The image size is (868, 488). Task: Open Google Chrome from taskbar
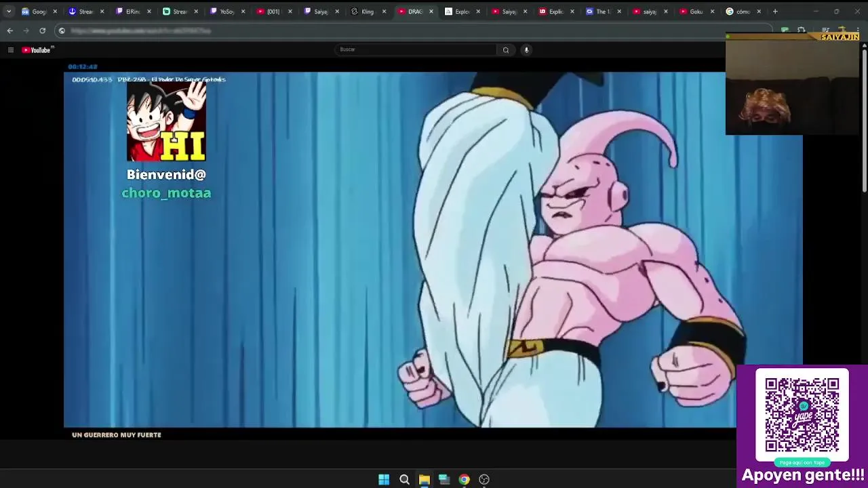(x=464, y=479)
